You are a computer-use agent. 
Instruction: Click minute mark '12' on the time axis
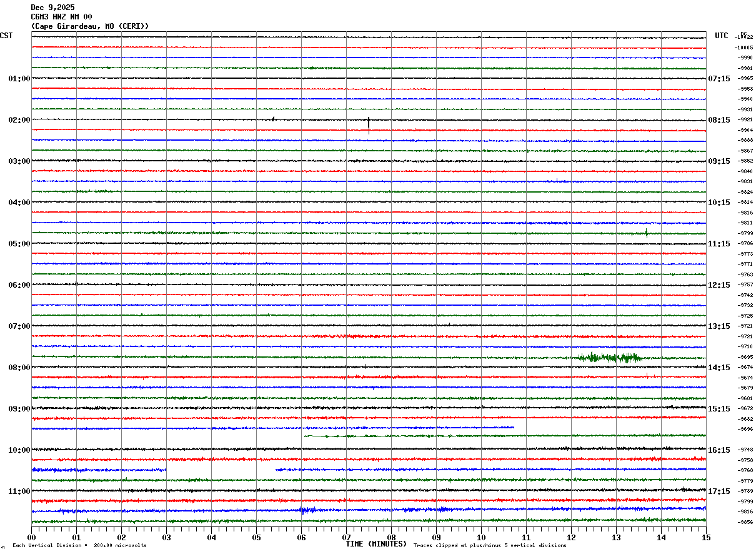click(571, 537)
